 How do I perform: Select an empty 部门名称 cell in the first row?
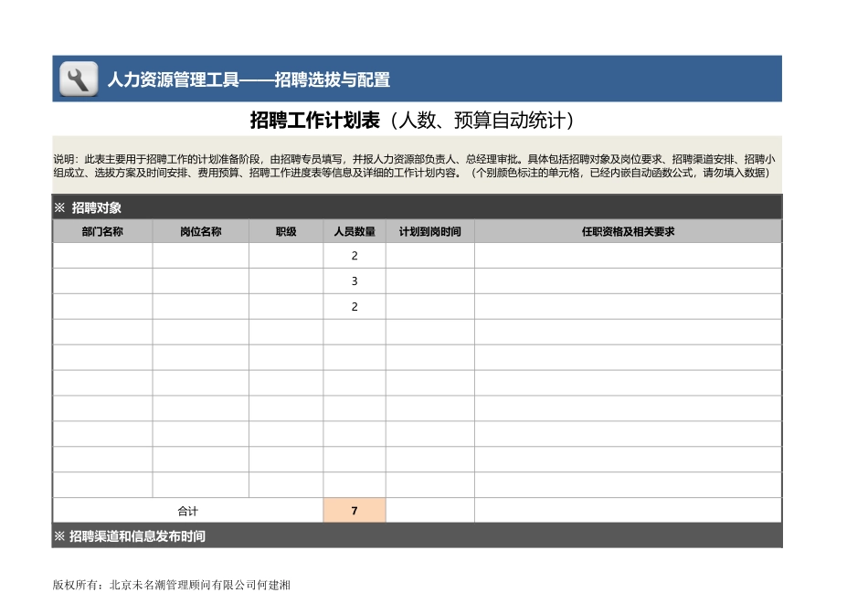coord(101,257)
